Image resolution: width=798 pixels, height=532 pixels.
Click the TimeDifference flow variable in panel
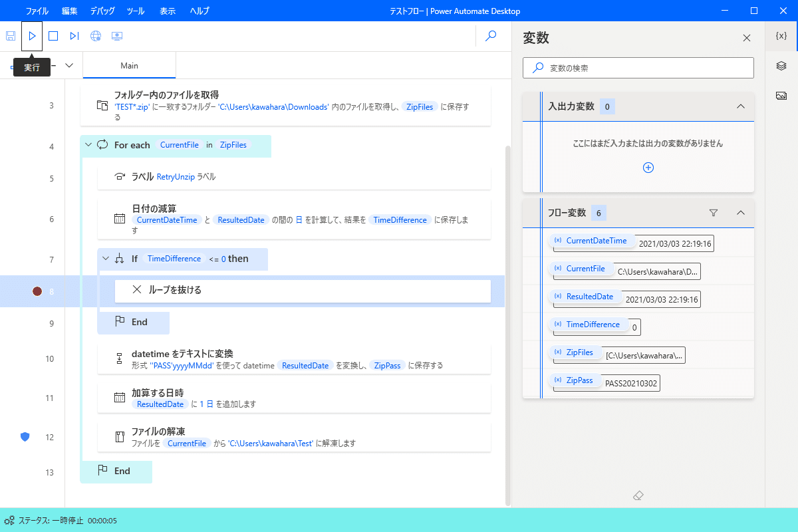point(588,325)
